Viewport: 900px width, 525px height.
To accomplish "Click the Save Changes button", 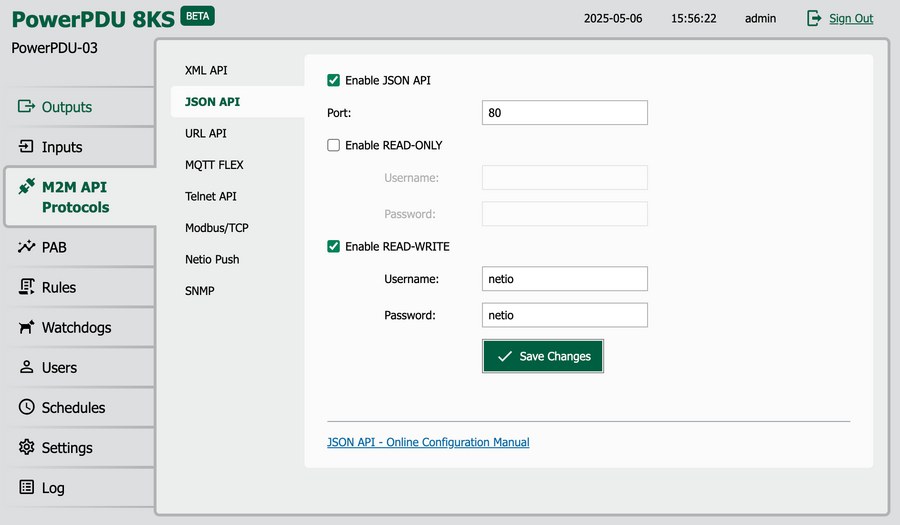I will (543, 356).
